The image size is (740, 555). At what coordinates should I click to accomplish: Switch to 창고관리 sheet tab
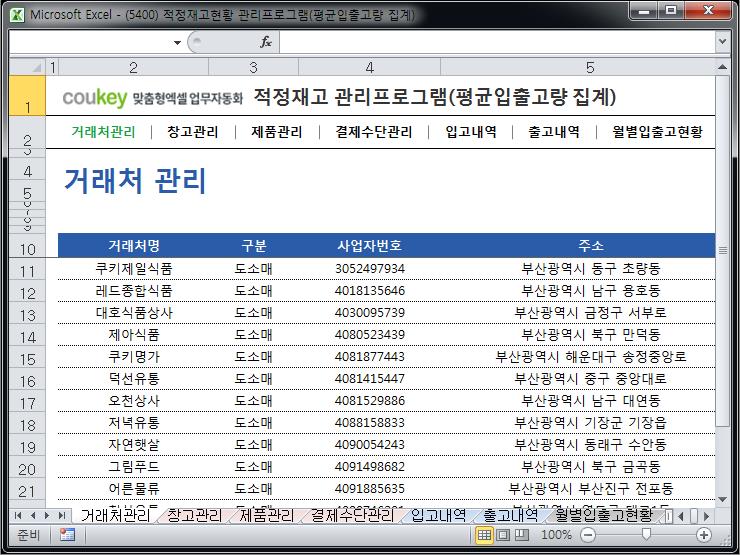click(x=194, y=515)
